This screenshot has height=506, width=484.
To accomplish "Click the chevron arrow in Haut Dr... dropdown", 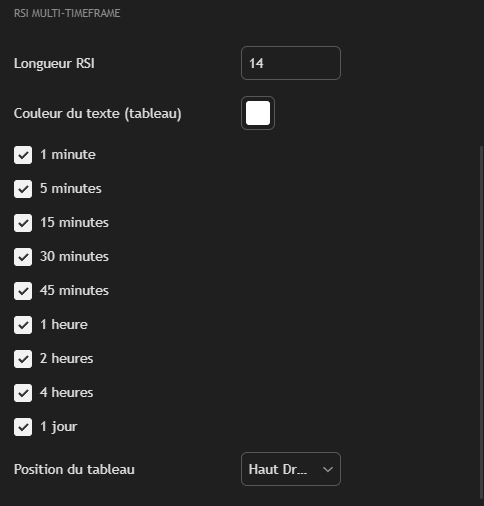I will [328, 469].
